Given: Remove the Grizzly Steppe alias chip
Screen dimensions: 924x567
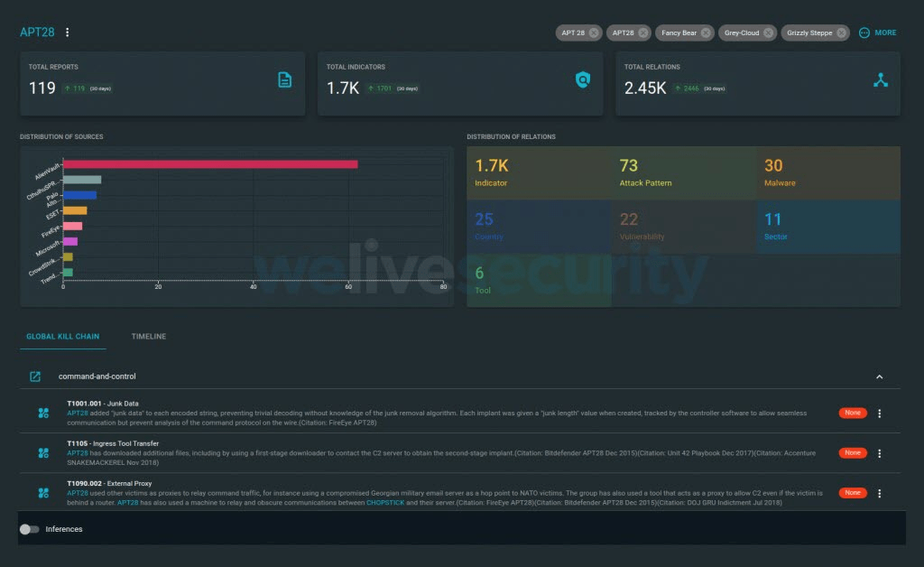Looking at the screenshot, I should (x=841, y=33).
